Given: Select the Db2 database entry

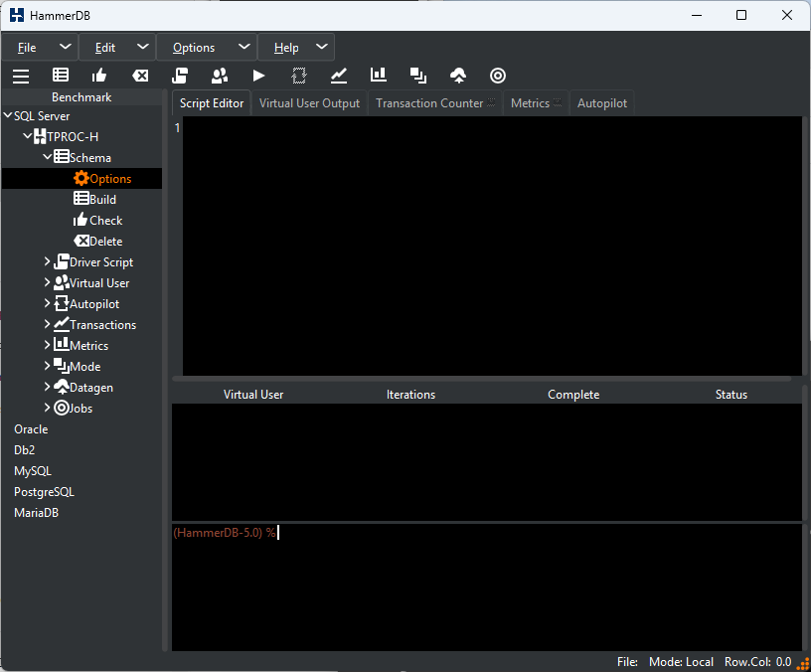Looking at the screenshot, I should (24, 450).
